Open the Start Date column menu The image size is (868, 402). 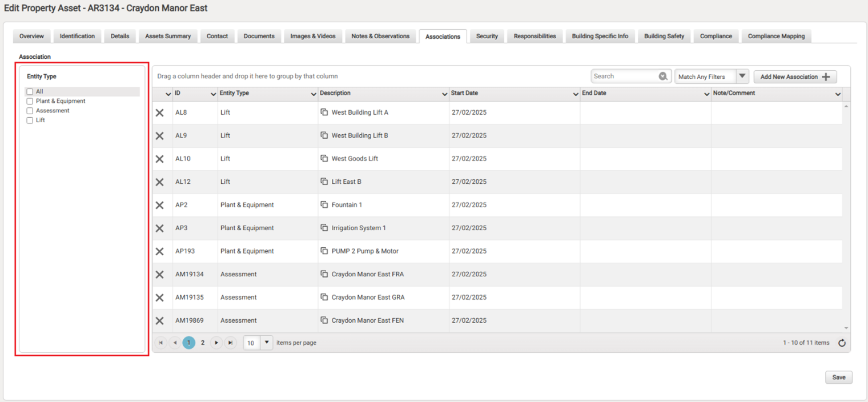(576, 94)
